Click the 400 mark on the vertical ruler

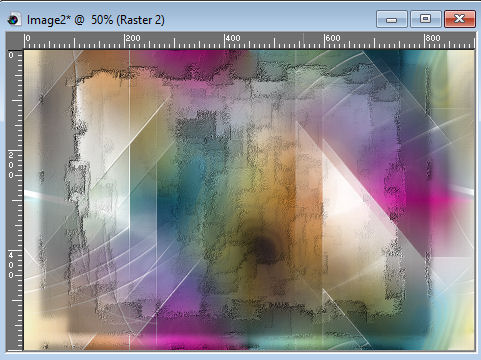11,265
